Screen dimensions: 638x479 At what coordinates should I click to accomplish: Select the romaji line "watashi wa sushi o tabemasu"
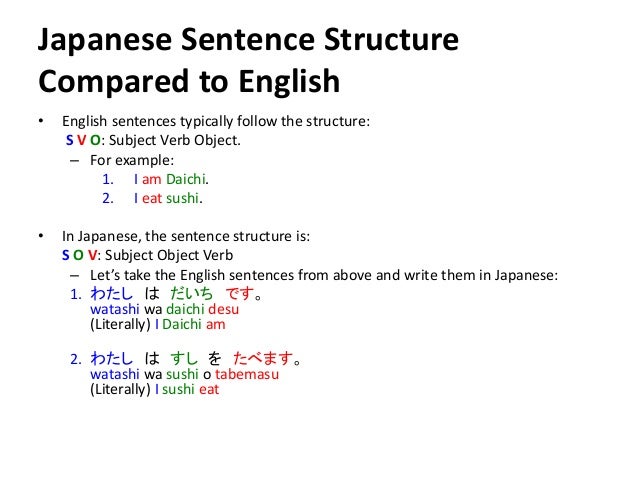pyautogui.click(x=183, y=375)
